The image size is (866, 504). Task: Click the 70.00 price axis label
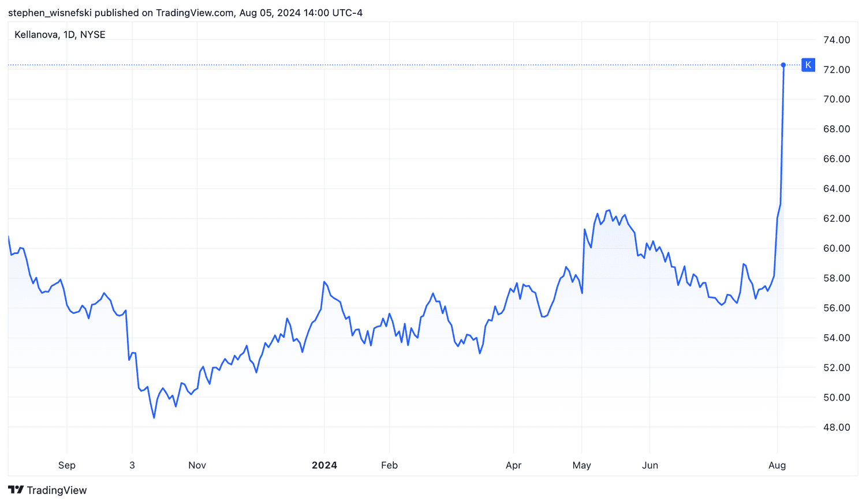pyautogui.click(x=837, y=99)
